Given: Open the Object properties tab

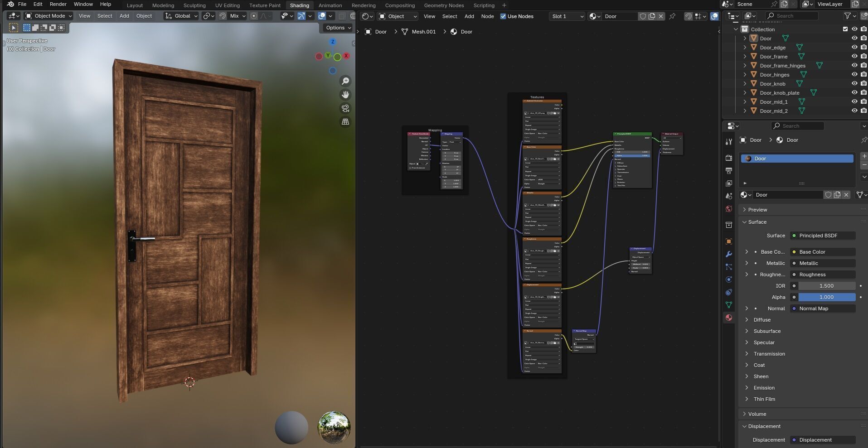Looking at the screenshot, I should point(729,241).
